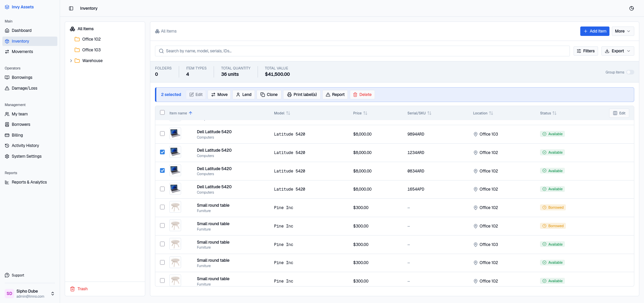644x303 pixels.
Task: Open the Export dropdown
Action: pyautogui.click(x=618, y=51)
